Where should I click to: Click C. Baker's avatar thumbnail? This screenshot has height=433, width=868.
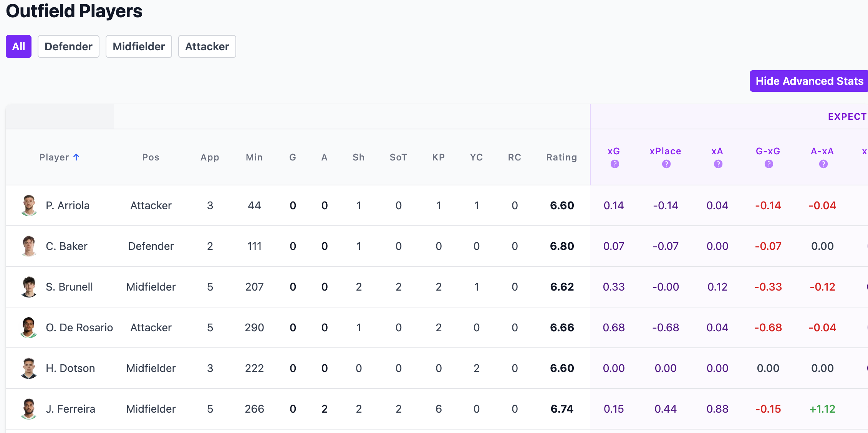point(29,246)
